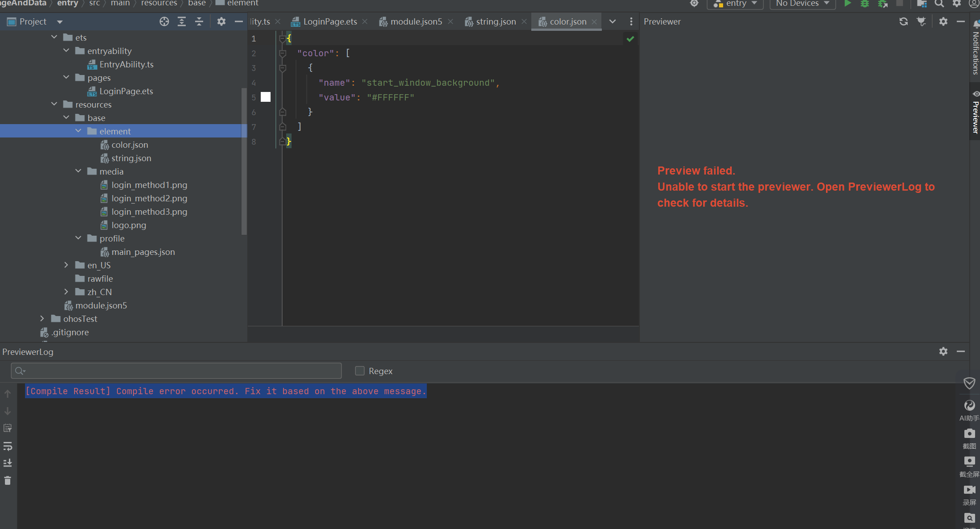Collapse the media folder

pos(78,171)
